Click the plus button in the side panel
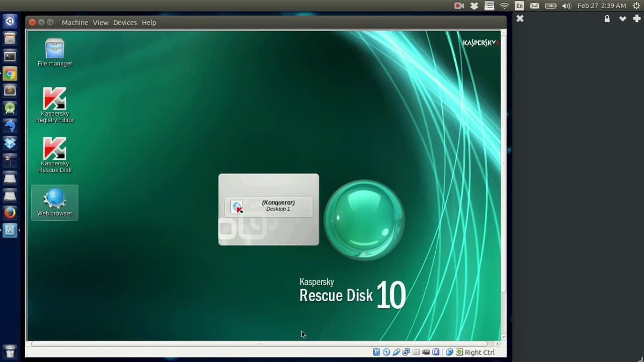 point(636,19)
